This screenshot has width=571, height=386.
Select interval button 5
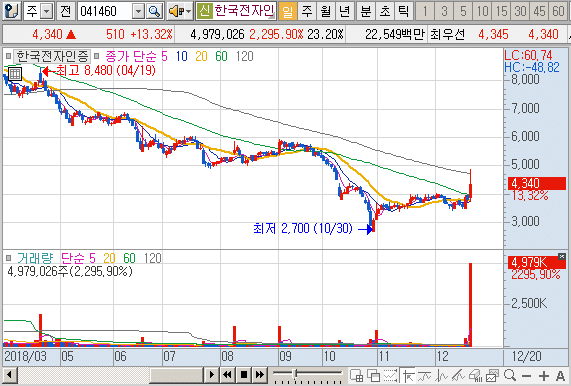463,11
